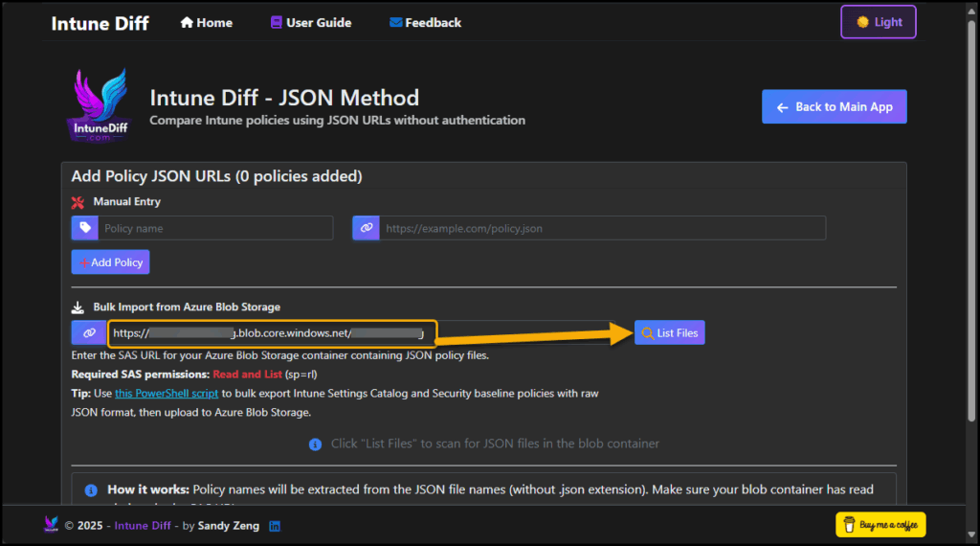This screenshot has width=980, height=546.
Task: Click the Manual Entry tools icon
Action: tap(78, 202)
